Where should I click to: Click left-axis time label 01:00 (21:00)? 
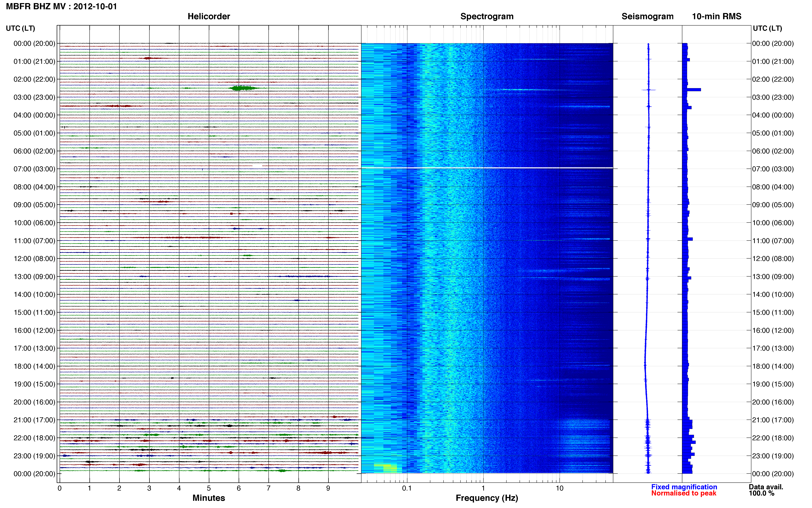click(34, 62)
